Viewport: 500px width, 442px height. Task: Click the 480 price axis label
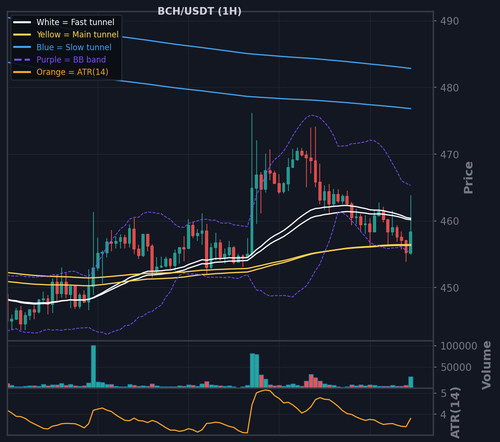(449, 88)
